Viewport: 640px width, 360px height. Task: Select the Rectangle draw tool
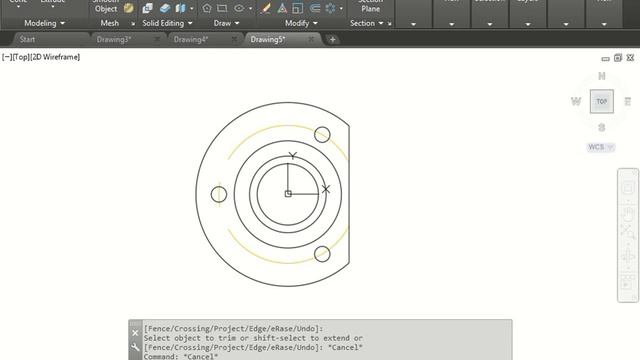click(x=222, y=8)
